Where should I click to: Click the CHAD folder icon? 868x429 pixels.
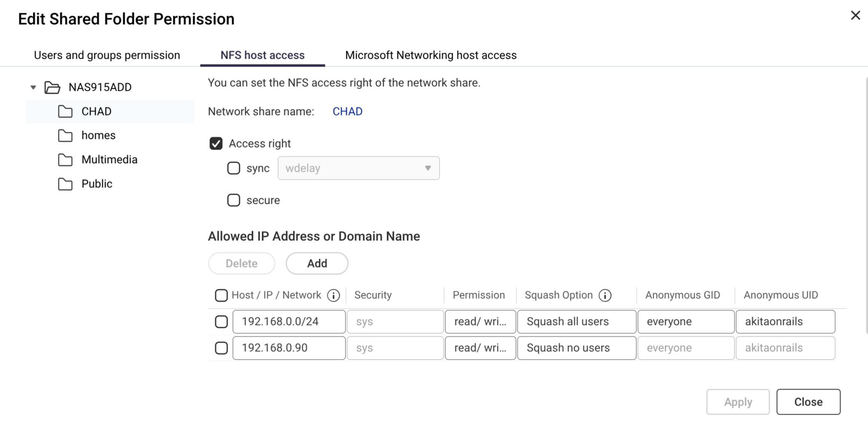[65, 111]
